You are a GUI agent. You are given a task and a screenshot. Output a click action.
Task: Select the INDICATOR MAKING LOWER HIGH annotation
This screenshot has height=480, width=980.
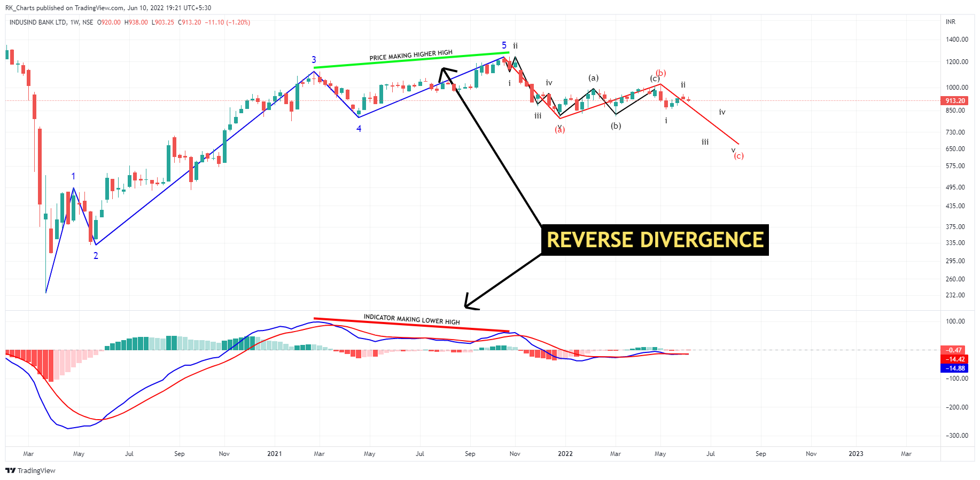click(411, 319)
